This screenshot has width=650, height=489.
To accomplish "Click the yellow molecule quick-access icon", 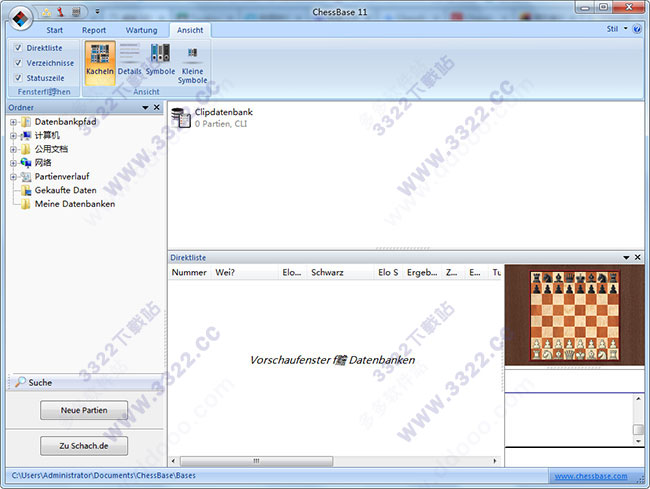I will pos(46,12).
